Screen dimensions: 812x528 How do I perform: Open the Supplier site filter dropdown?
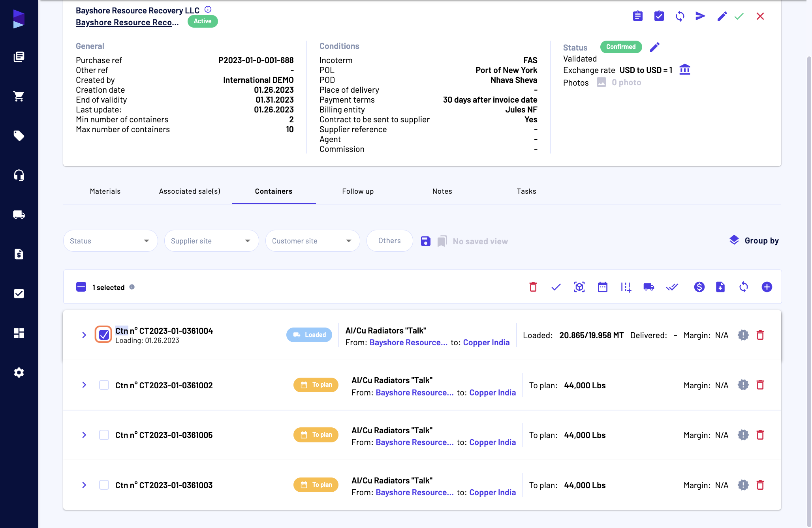tap(211, 241)
